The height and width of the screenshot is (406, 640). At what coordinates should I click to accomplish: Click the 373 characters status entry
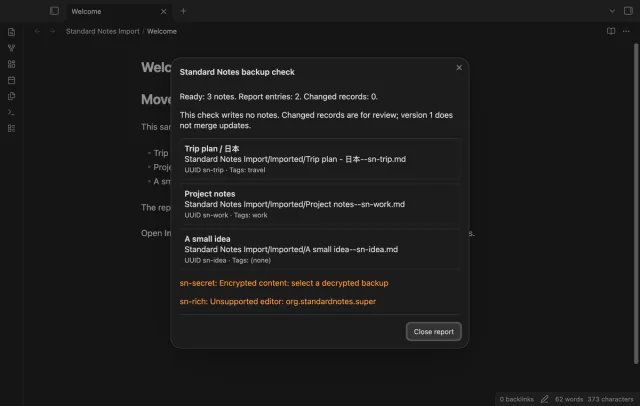pos(610,399)
